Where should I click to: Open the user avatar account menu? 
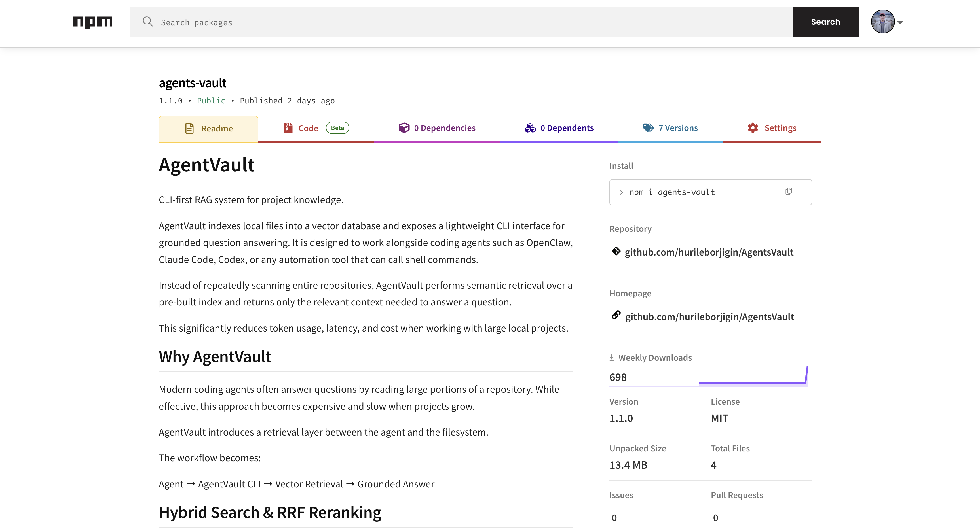click(883, 22)
